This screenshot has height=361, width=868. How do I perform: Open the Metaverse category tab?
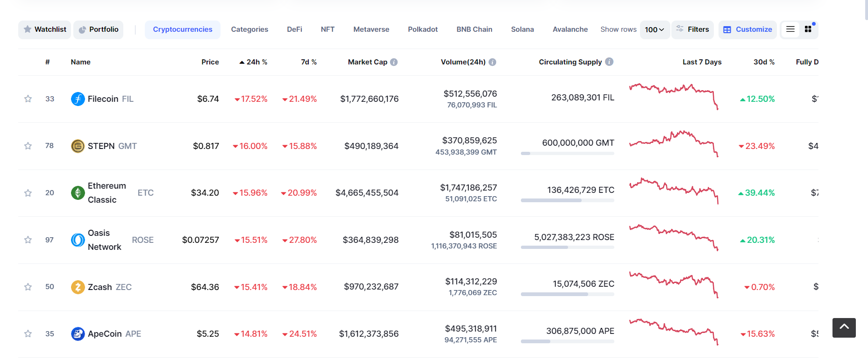coord(371,29)
